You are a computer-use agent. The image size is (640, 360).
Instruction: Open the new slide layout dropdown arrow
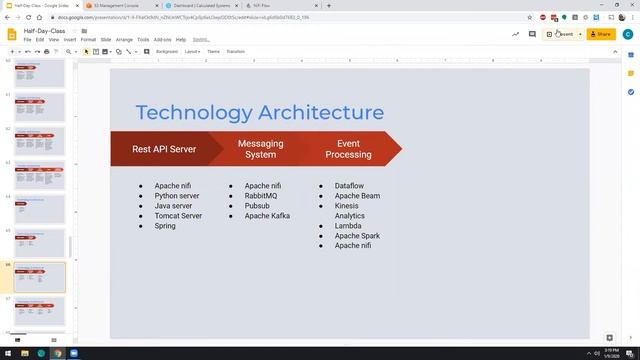(x=19, y=52)
